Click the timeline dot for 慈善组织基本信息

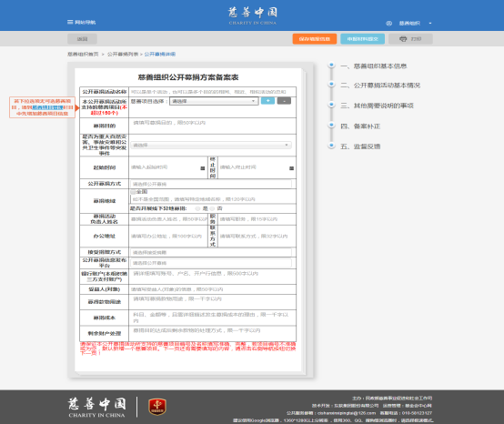click(331, 66)
